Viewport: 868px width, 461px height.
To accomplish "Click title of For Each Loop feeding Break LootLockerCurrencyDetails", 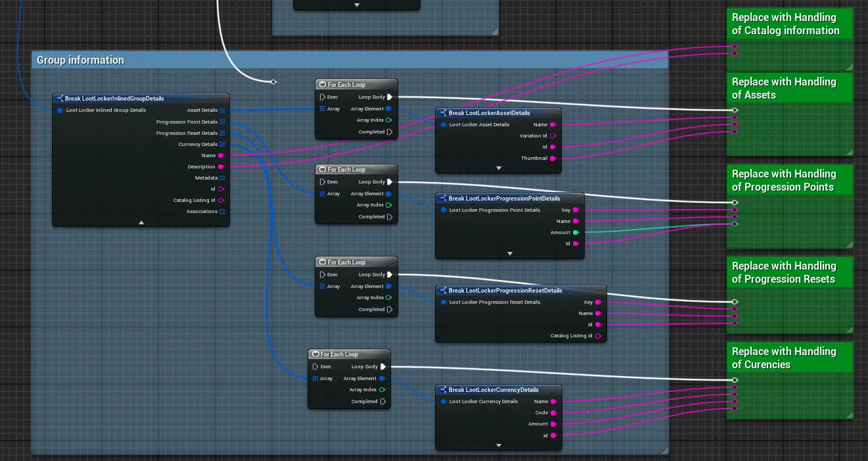I will [339, 354].
